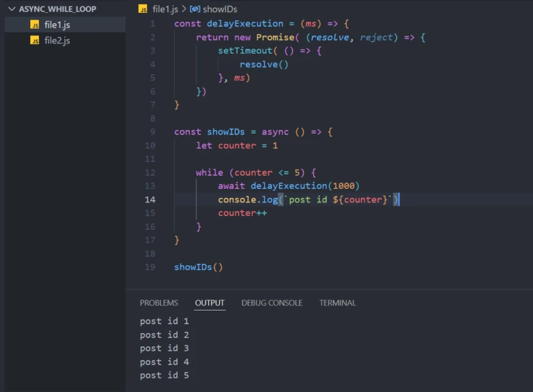Click the showIDs() call on line 19
533x392 pixels.
click(x=197, y=267)
